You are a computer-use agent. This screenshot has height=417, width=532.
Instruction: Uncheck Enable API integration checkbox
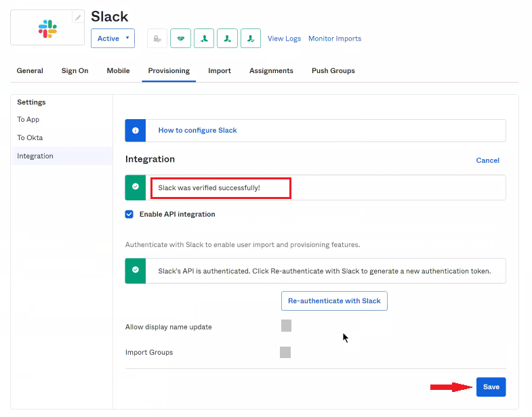coord(129,214)
